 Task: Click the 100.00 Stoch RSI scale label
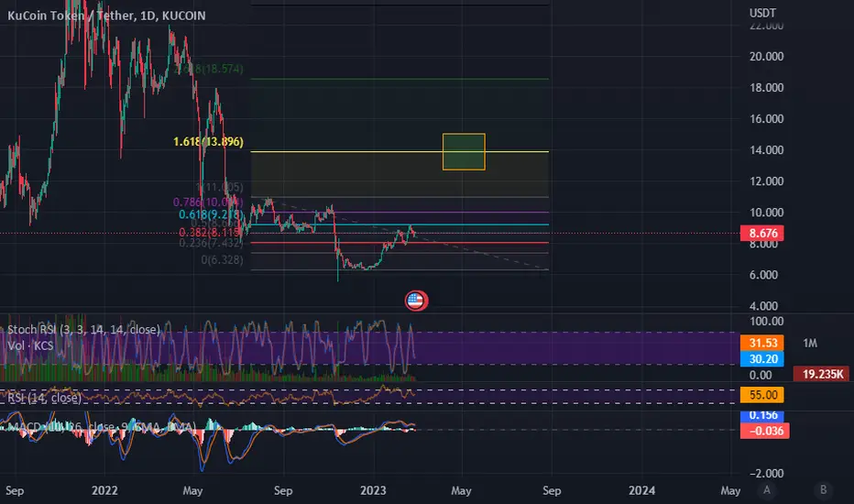point(766,322)
